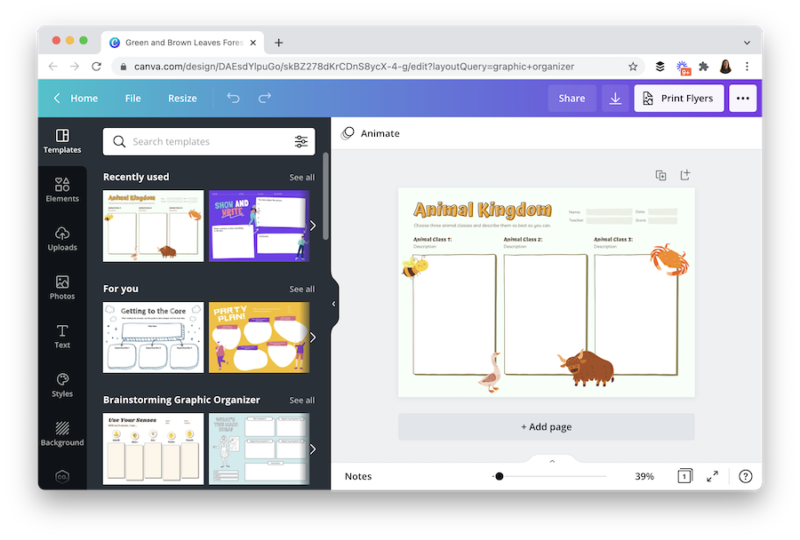
Task: Select the Party Plan template thumbnail
Action: tap(259, 337)
